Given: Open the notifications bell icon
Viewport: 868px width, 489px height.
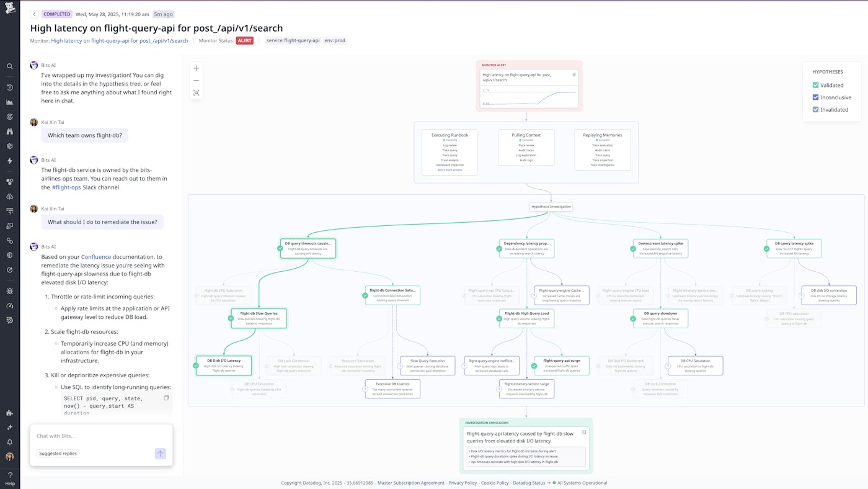Looking at the screenshot, I should pos(10,442).
